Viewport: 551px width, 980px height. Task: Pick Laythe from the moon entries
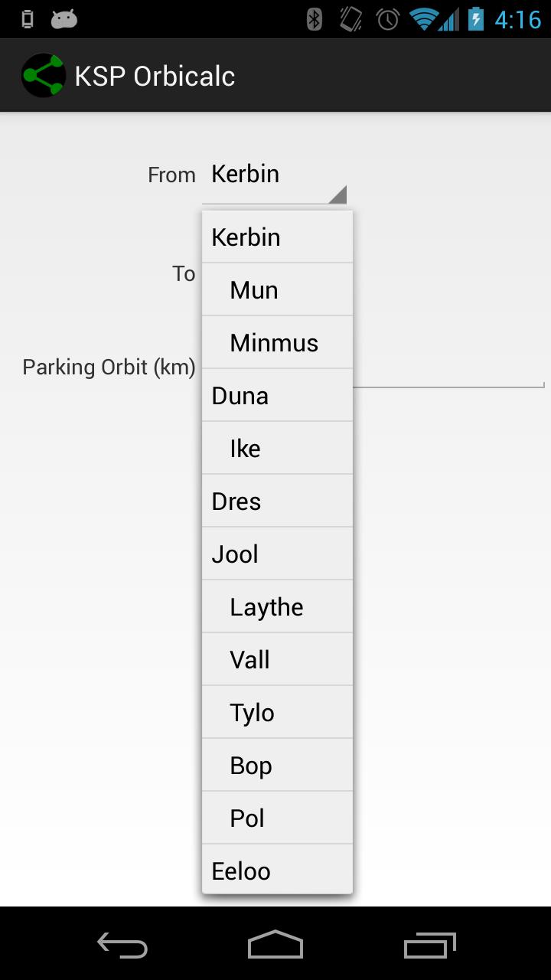277,607
